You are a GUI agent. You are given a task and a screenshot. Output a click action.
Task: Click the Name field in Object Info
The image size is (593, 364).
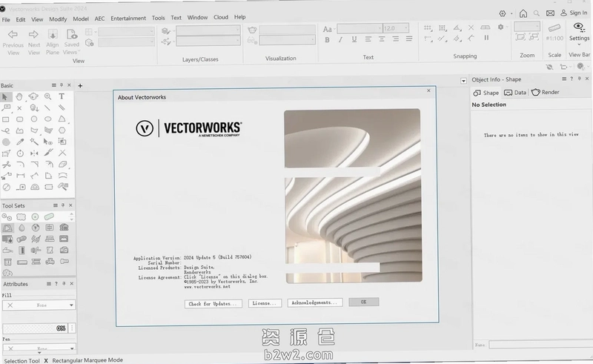(x=540, y=345)
